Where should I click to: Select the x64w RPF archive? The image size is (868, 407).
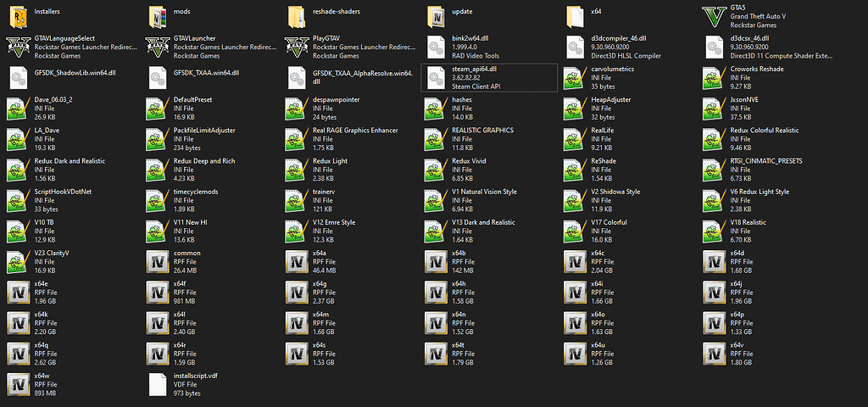coord(19,383)
